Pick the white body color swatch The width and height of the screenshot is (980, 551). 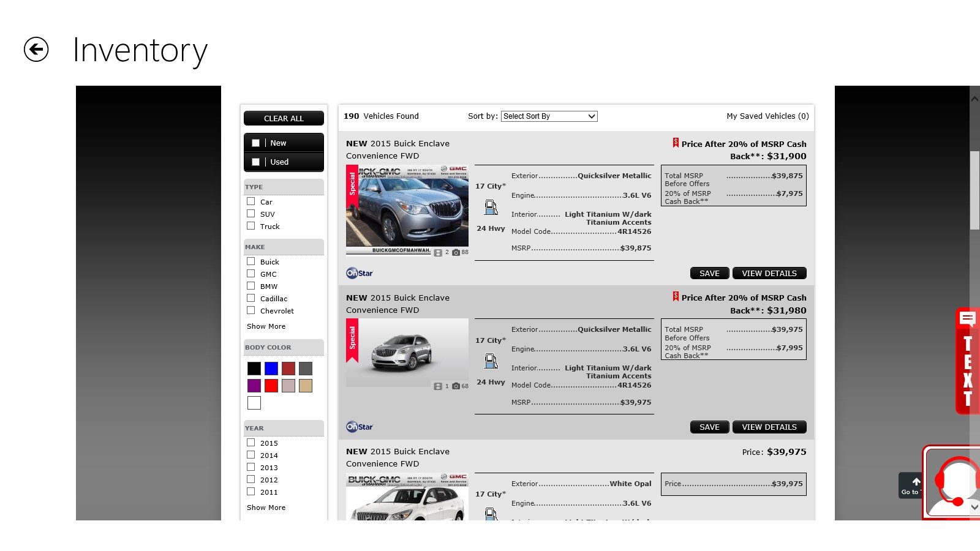pyautogui.click(x=254, y=403)
